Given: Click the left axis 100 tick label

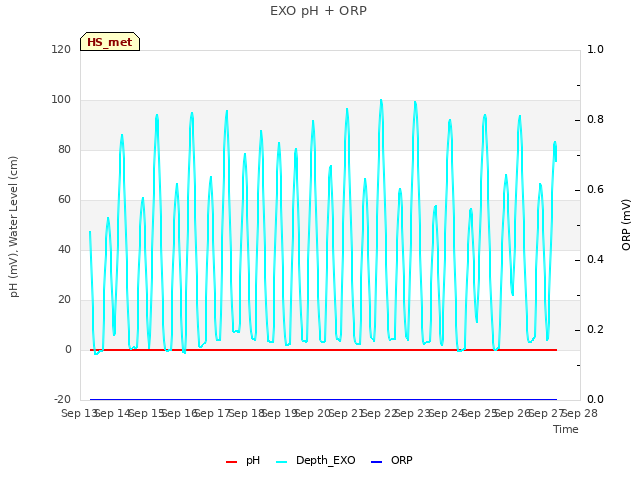Looking at the screenshot, I should click(61, 100).
